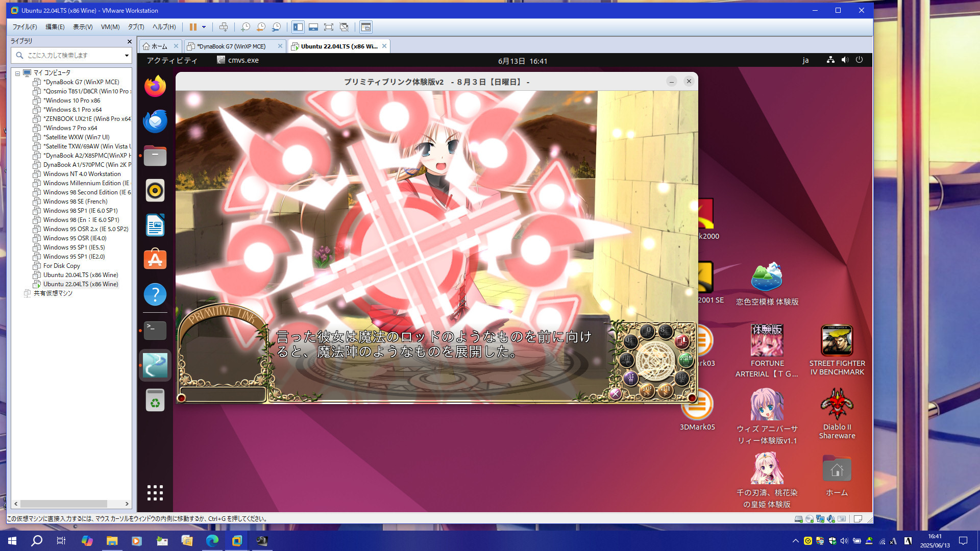This screenshot has height=551, width=980.
Task: Click the library search input field
Action: [70, 55]
